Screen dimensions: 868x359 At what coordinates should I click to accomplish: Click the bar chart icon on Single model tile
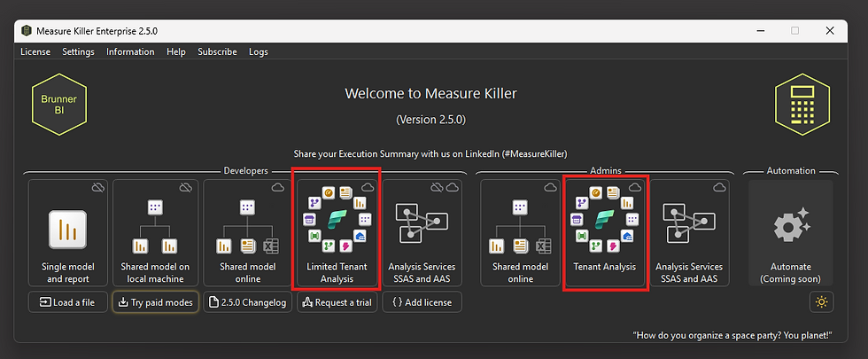click(67, 229)
